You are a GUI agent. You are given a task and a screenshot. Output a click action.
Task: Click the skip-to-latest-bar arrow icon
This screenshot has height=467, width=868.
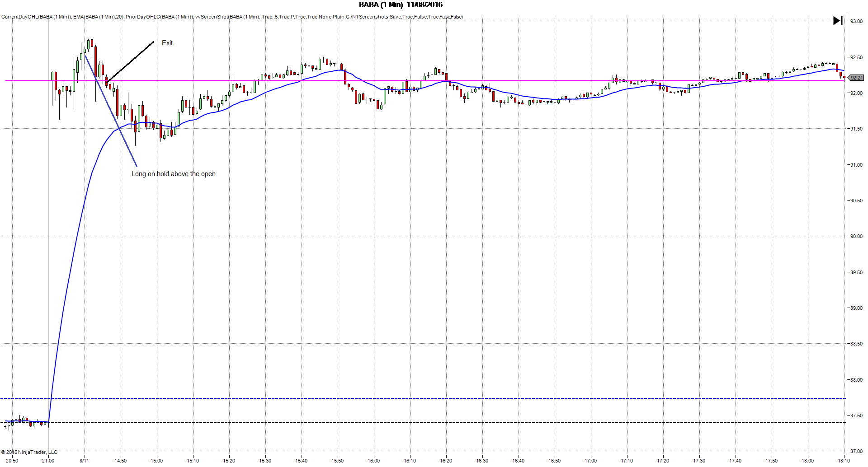click(x=838, y=21)
